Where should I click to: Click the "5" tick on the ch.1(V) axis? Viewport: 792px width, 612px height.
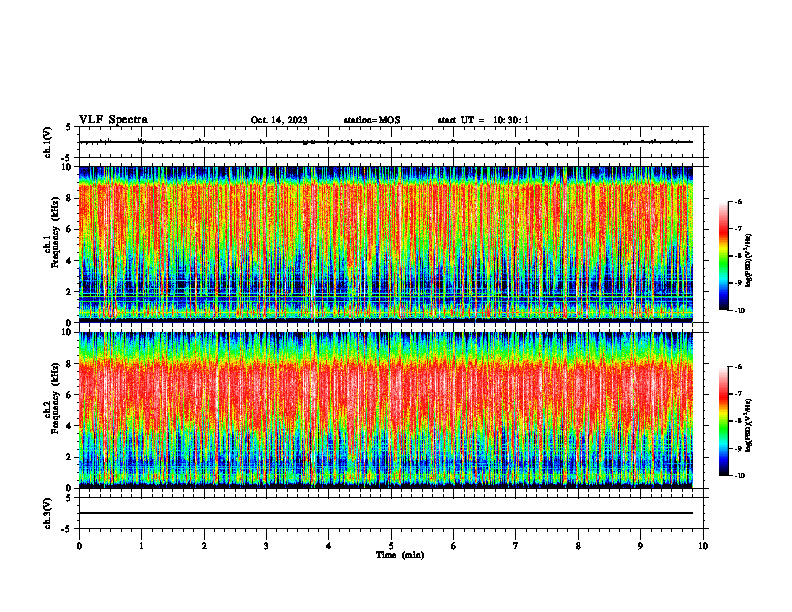69,127
